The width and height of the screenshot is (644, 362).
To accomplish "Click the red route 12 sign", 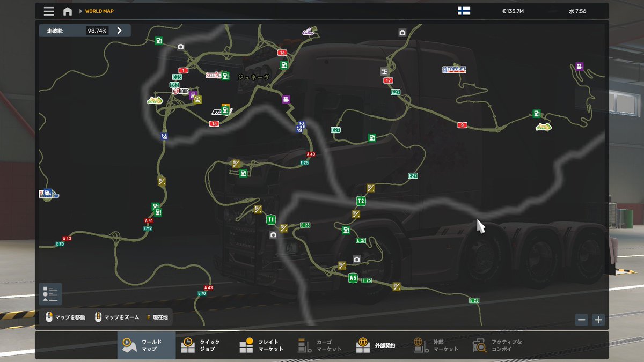I will [x=389, y=80].
